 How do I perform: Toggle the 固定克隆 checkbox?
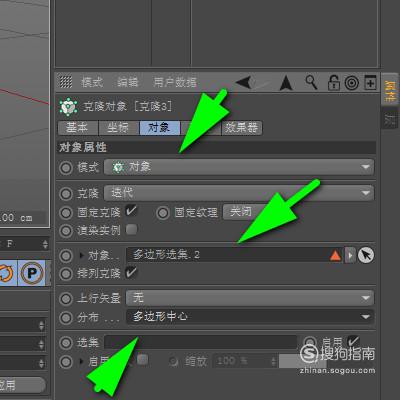tap(131, 211)
